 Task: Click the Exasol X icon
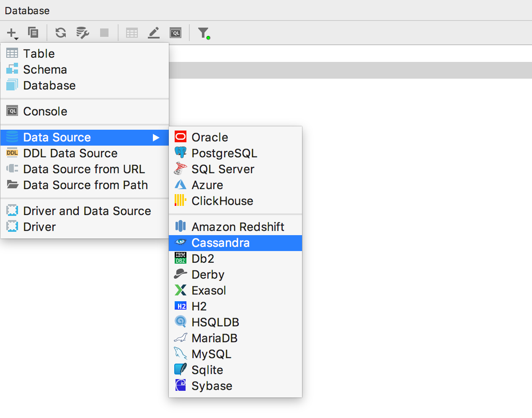click(x=181, y=290)
